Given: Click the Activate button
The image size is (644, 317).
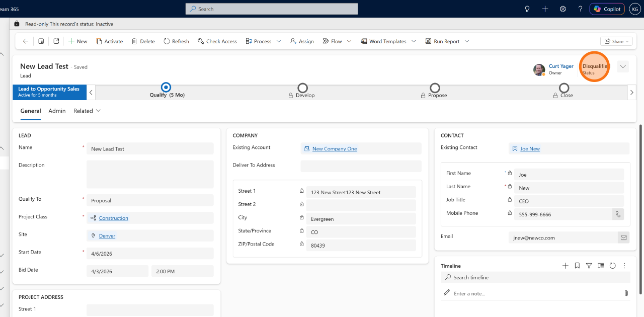Looking at the screenshot, I should point(109,41).
